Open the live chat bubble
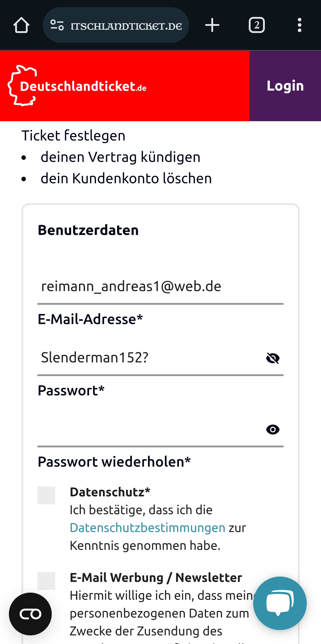321x644 pixels. point(280,603)
